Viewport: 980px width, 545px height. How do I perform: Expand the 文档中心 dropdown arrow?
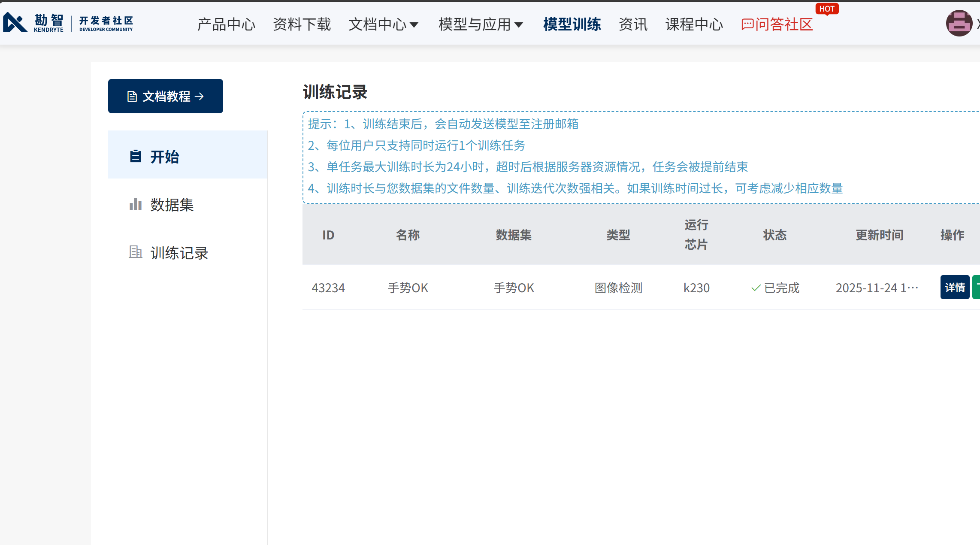(x=414, y=25)
